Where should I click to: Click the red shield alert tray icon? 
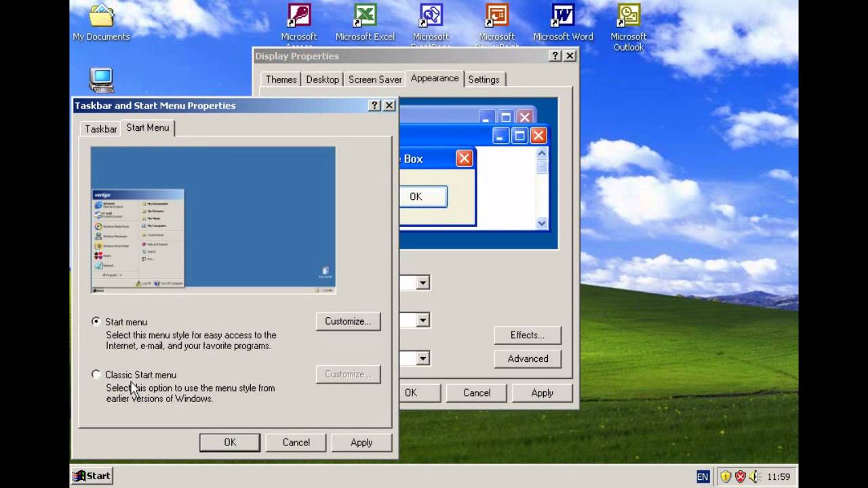coord(740,476)
